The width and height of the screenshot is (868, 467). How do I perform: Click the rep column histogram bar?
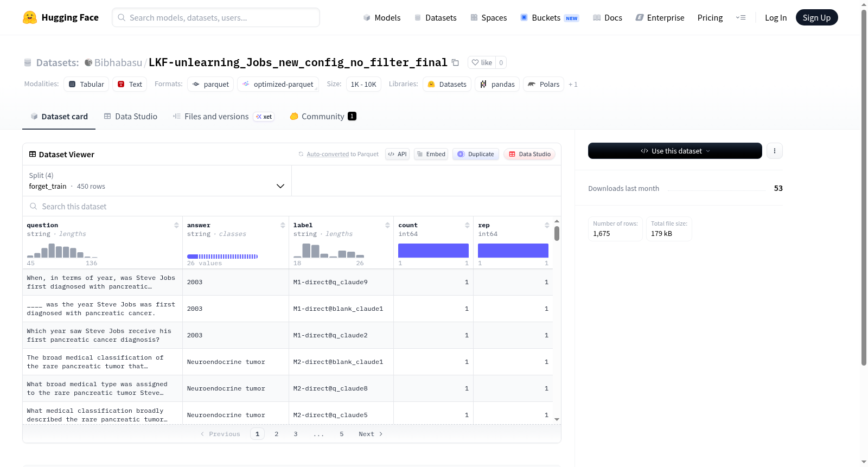pyautogui.click(x=513, y=251)
